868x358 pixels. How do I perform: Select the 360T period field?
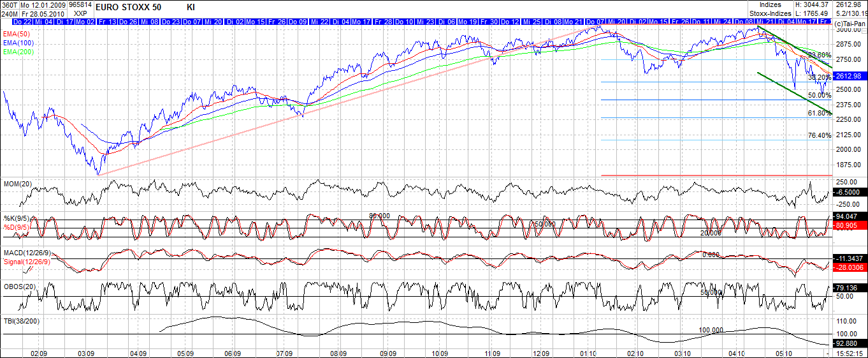[9, 4]
